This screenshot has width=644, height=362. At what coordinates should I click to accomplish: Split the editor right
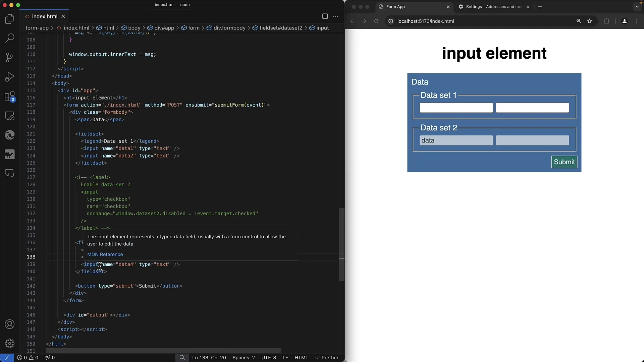(325, 16)
